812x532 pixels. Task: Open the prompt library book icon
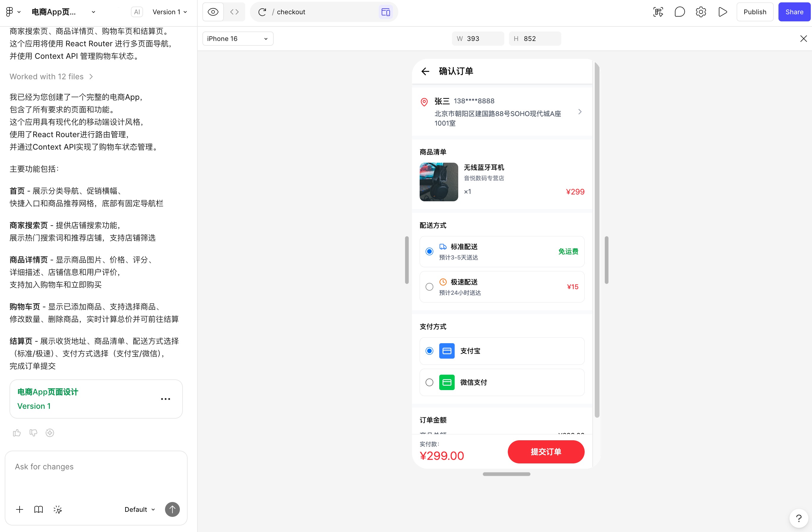39,509
